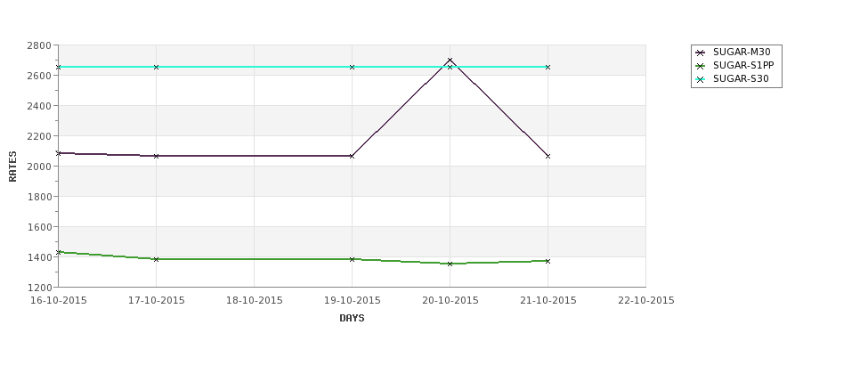Select the SUGAR-M30 data point on 21-10-2015

(548, 156)
